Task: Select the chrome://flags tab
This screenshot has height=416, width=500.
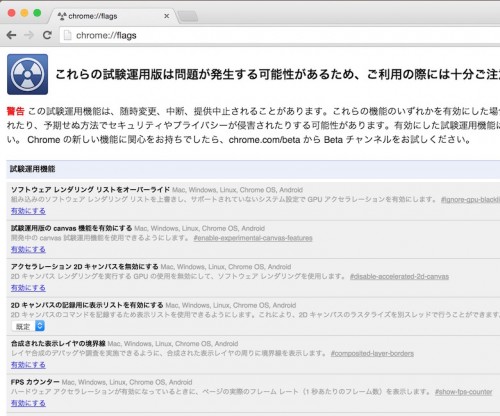Action: [x=113, y=16]
